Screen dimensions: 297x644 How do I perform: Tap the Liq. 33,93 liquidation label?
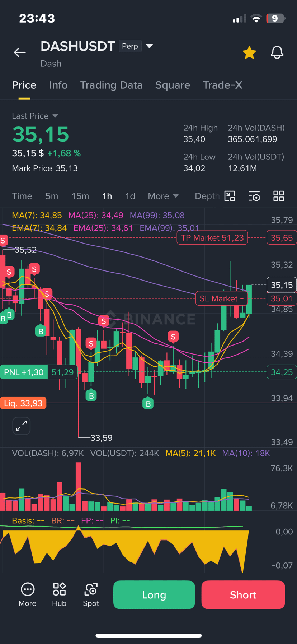[23, 403]
